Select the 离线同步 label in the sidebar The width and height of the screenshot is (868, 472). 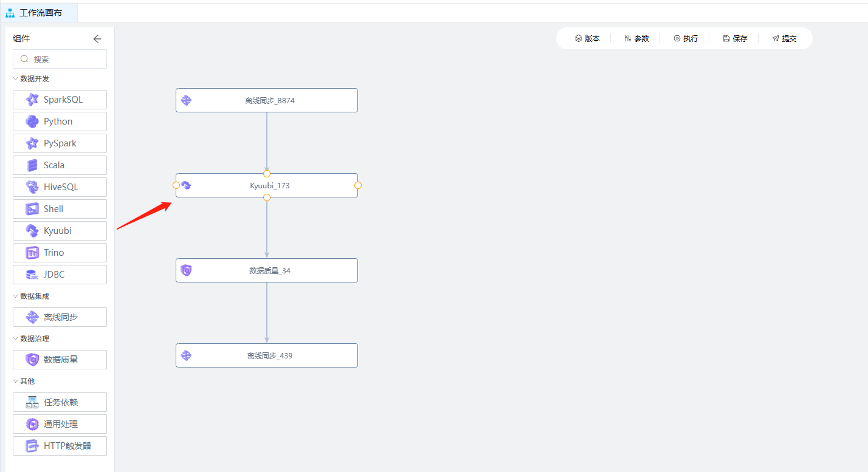[61, 317]
